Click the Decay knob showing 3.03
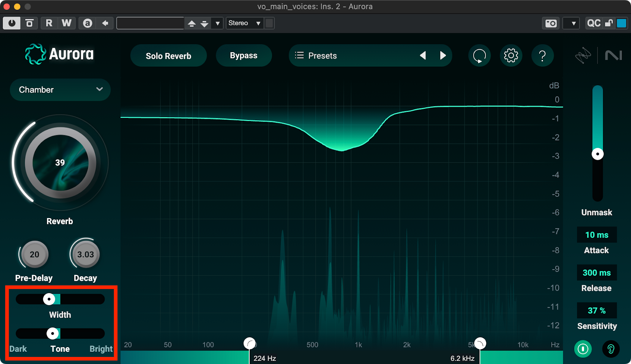Image resolution: width=631 pixels, height=364 pixels. click(x=86, y=254)
